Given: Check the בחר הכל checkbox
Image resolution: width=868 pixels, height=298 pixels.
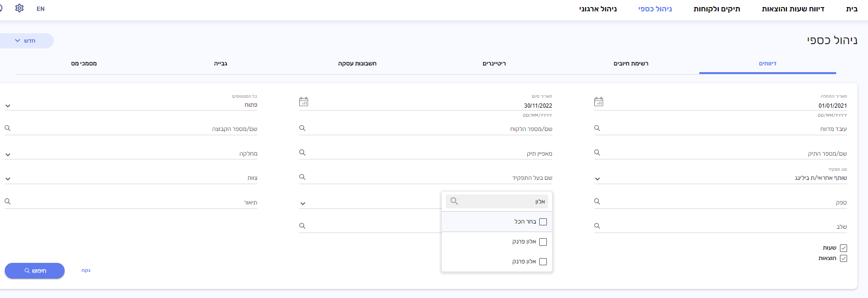Looking at the screenshot, I should point(543,222).
